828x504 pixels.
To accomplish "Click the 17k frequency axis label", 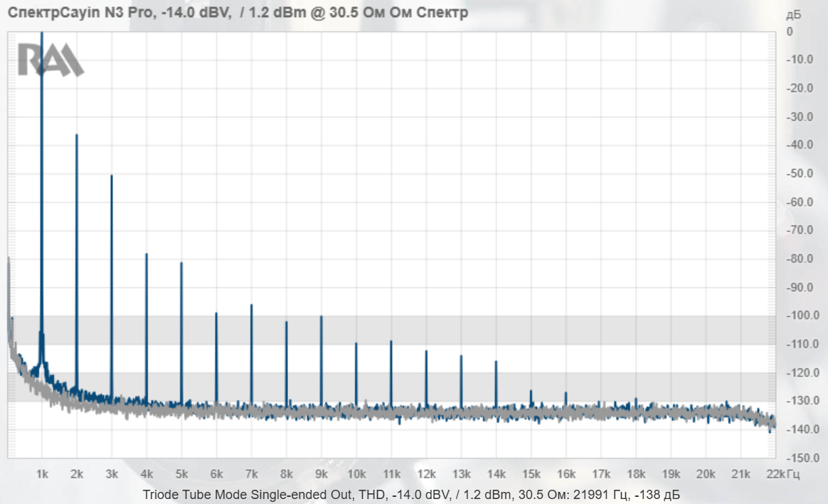I will tap(601, 474).
